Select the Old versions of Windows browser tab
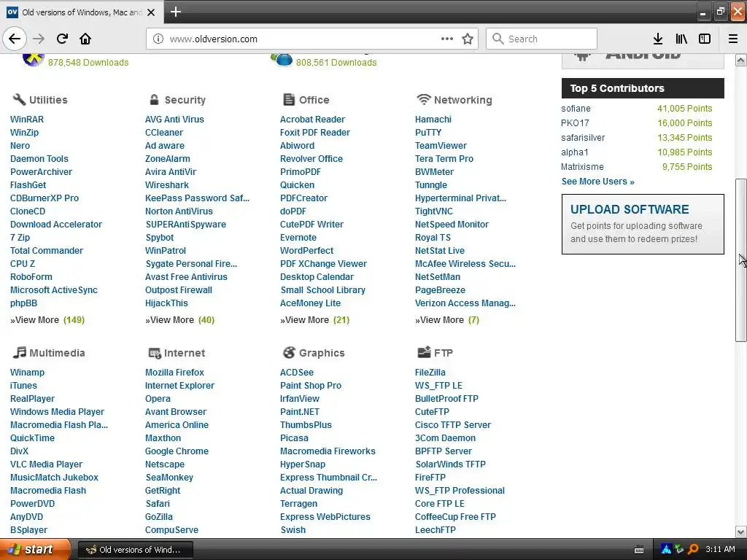 (x=82, y=12)
